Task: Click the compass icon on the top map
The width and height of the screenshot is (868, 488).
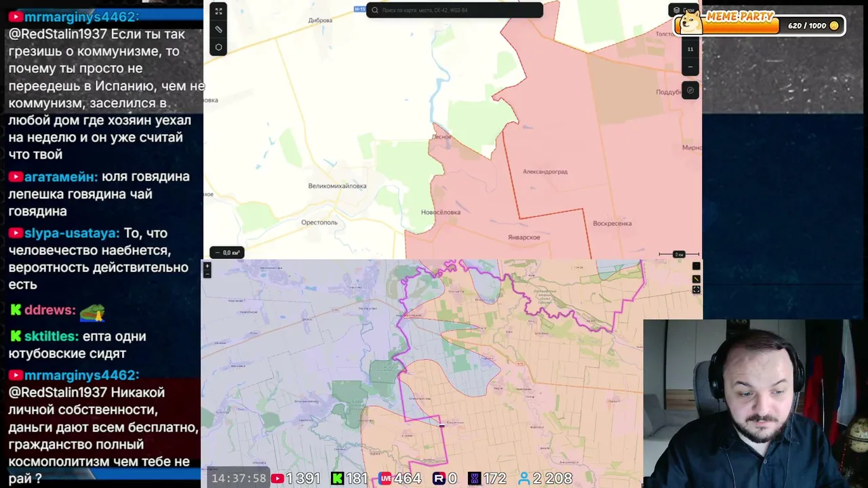Action: point(690,90)
